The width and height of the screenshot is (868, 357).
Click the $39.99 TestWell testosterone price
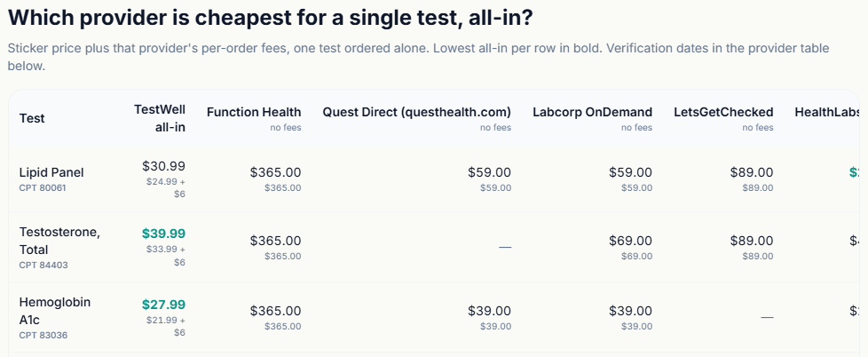(x=163, y=234)
